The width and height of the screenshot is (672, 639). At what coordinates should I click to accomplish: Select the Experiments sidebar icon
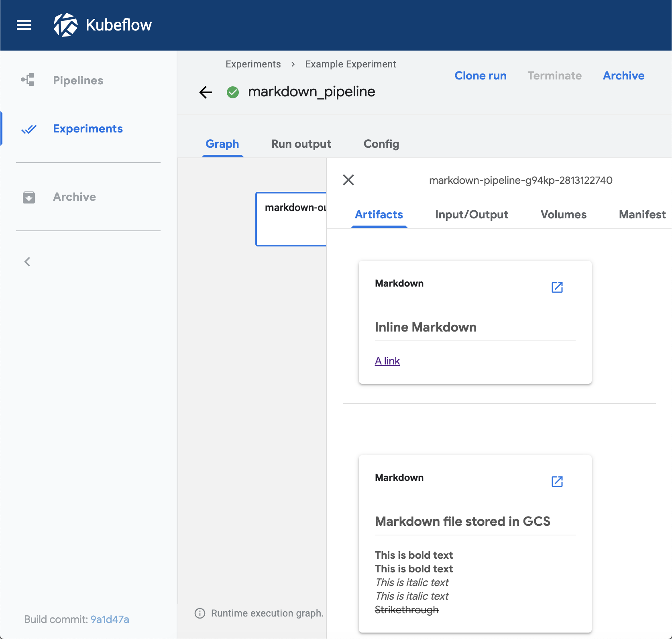(x=29, y=129)
